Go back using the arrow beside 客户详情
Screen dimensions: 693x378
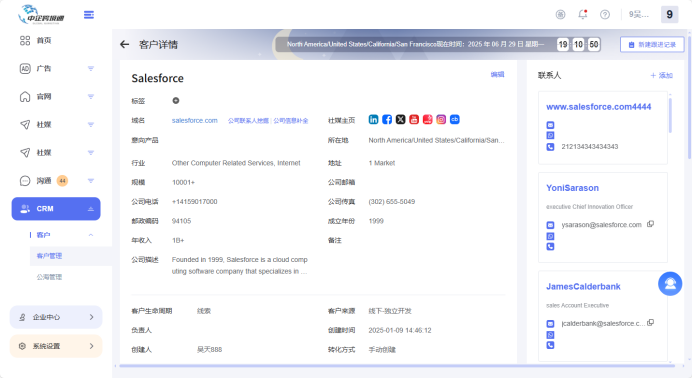click(125, 44)
